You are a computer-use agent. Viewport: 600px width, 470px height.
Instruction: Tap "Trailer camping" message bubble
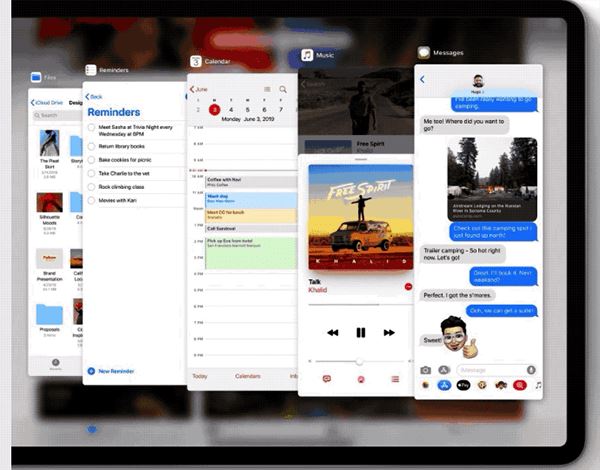coord(462,254)
